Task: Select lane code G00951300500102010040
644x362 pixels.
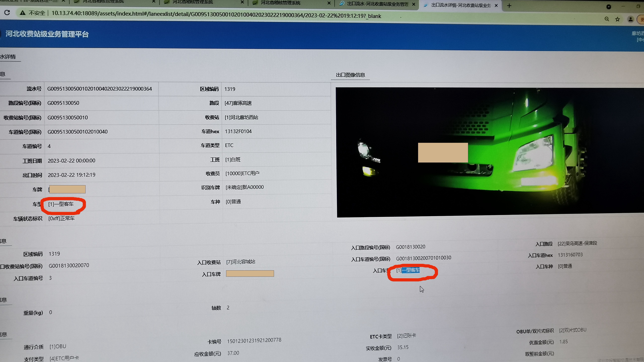Action: (77, 132)
